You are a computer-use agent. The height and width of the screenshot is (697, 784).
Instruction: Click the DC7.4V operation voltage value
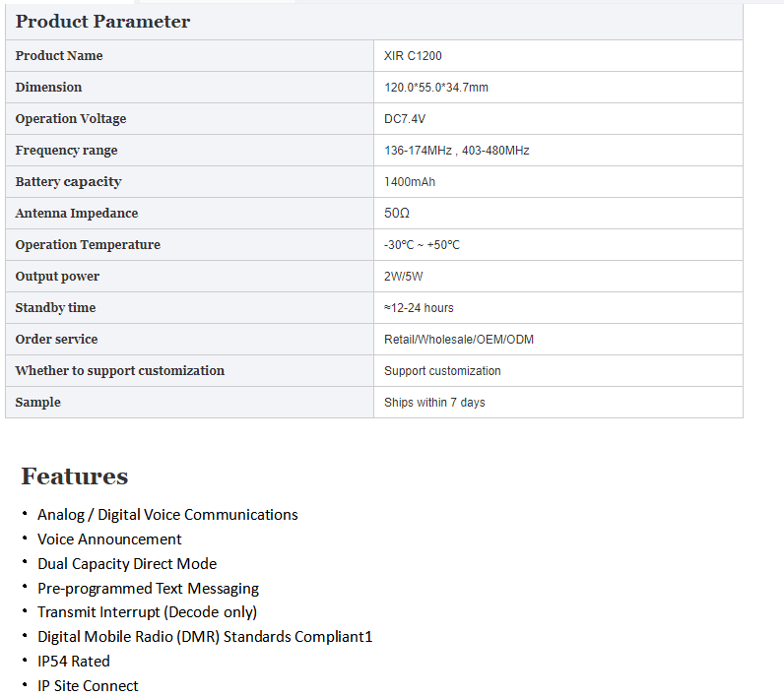tap(405, 119)
